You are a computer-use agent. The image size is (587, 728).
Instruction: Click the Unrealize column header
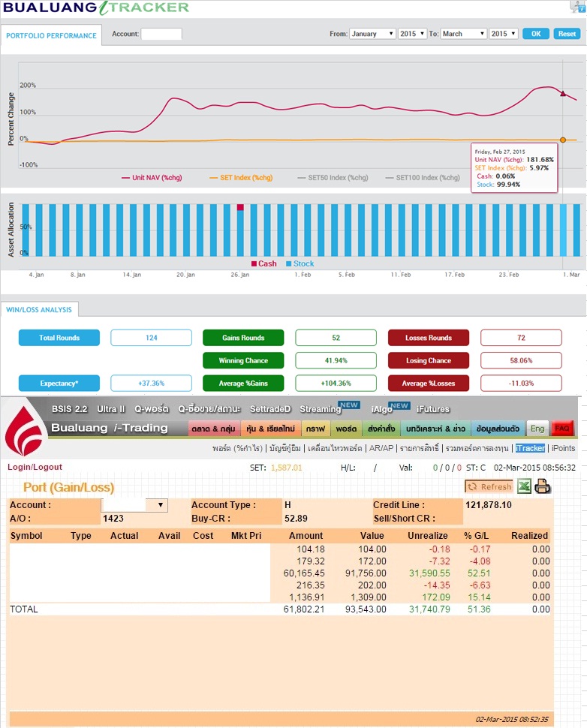pyautogui.click(x=428, y=535)
